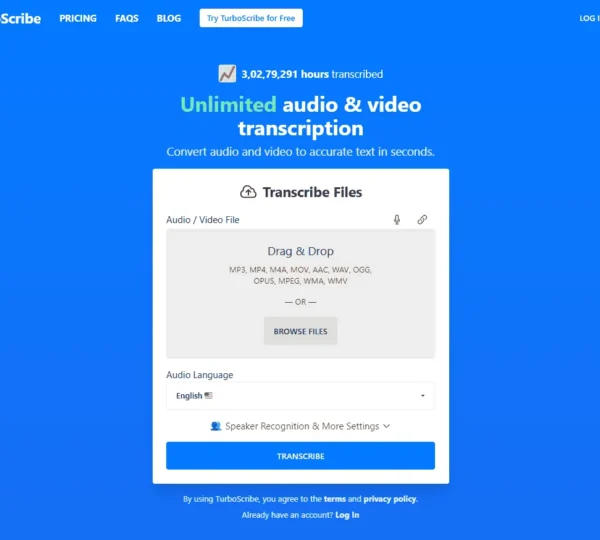Open the Pricing menu item

tap(78, 18)
